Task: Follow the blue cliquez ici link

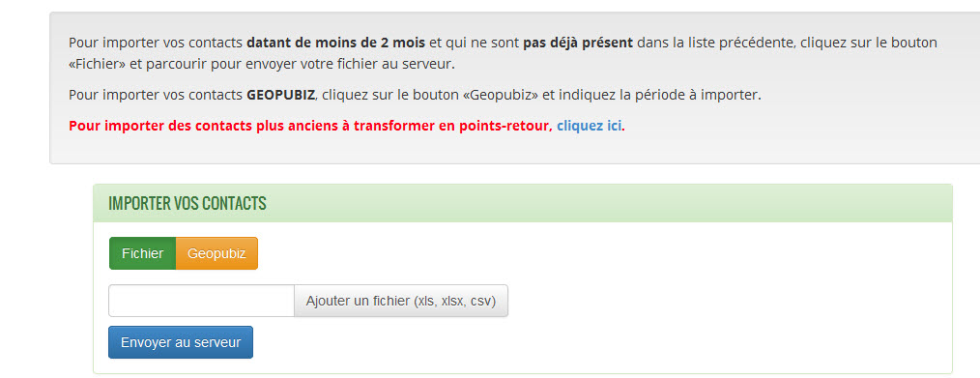Action: (590, 126)
